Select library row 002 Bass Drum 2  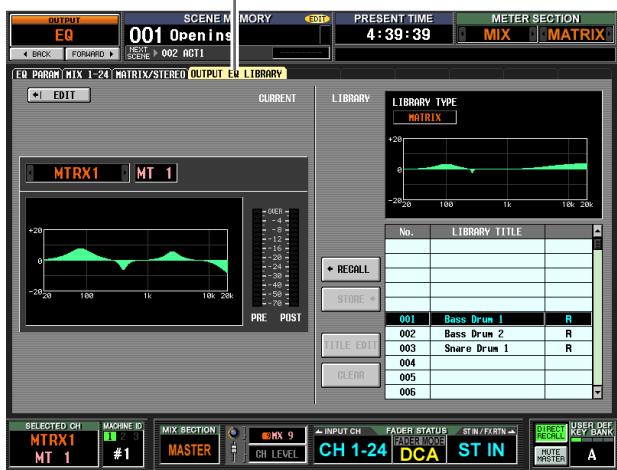pos(488,334)
